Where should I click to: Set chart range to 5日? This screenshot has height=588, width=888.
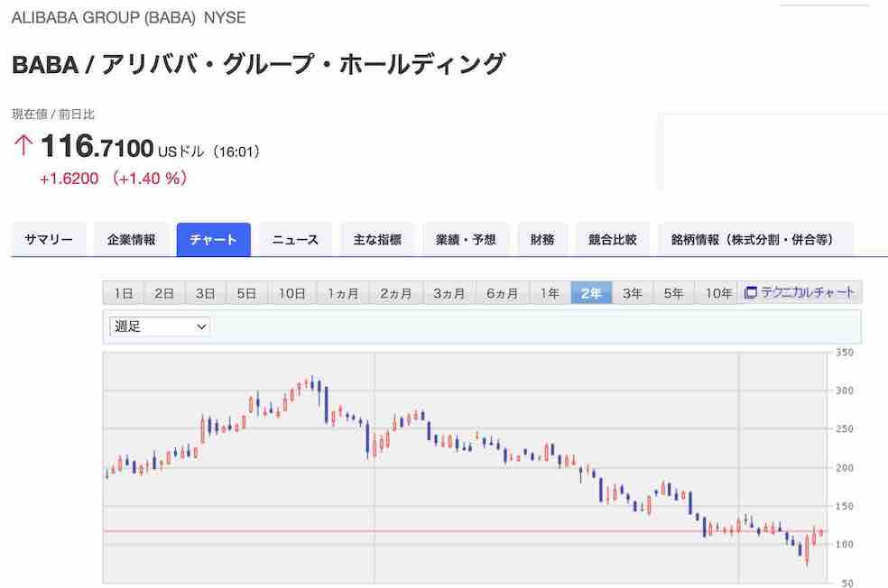point(246,293)
